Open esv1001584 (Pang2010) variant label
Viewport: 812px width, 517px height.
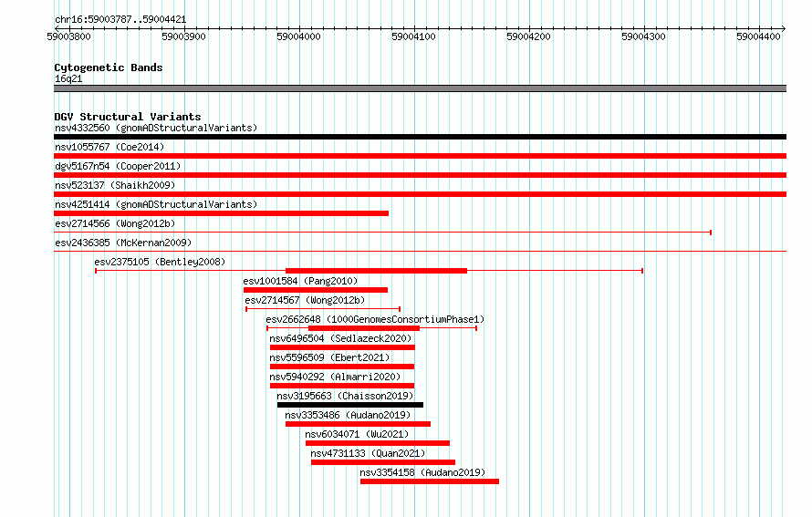(300, 281)
